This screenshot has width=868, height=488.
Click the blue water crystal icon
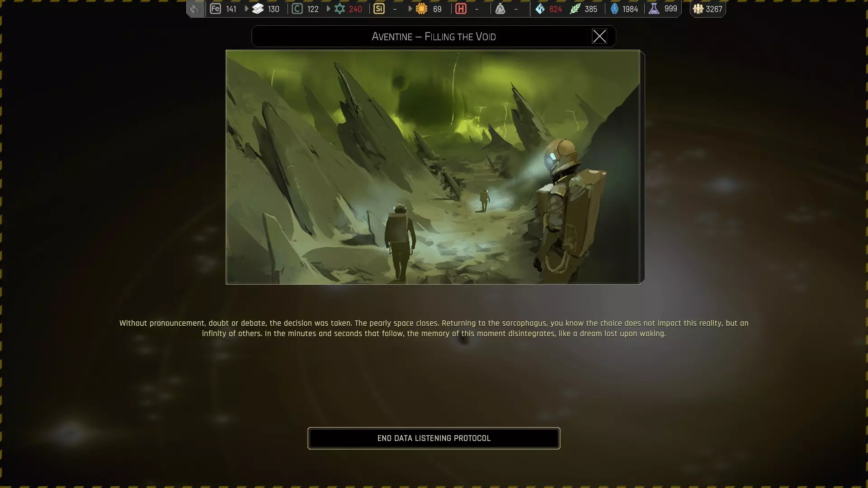pyautogui.click(x=540, y=9)
